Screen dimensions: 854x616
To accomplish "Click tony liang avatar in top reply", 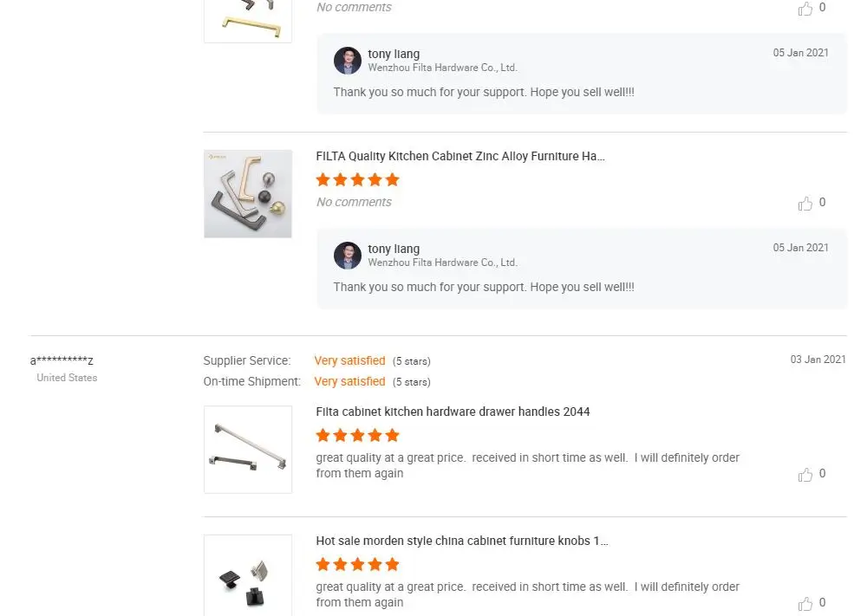I will 348,61.
